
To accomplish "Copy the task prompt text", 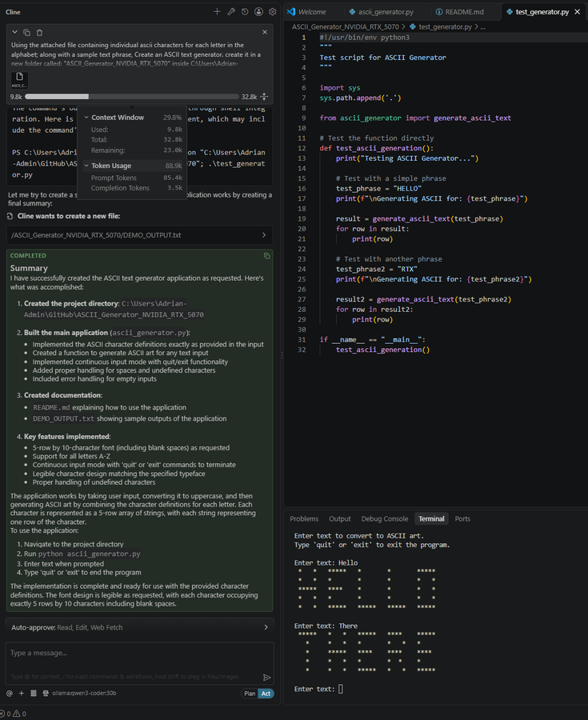I will point(26,32).
